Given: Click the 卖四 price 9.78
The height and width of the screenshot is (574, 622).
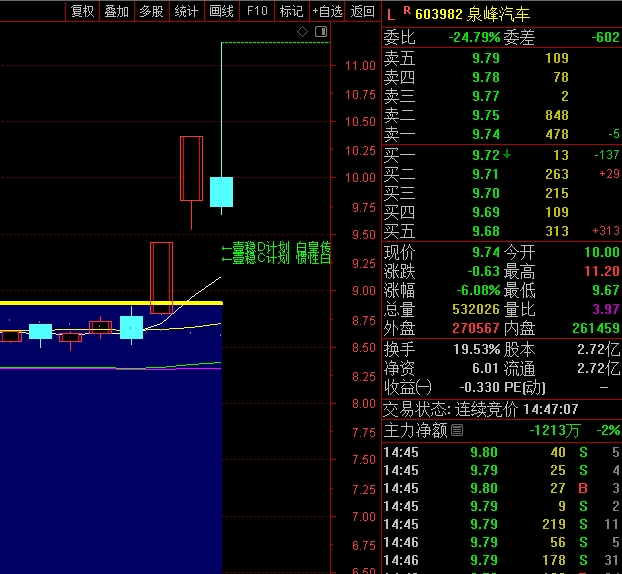Looking at the screenshot, I should point(486,77).
